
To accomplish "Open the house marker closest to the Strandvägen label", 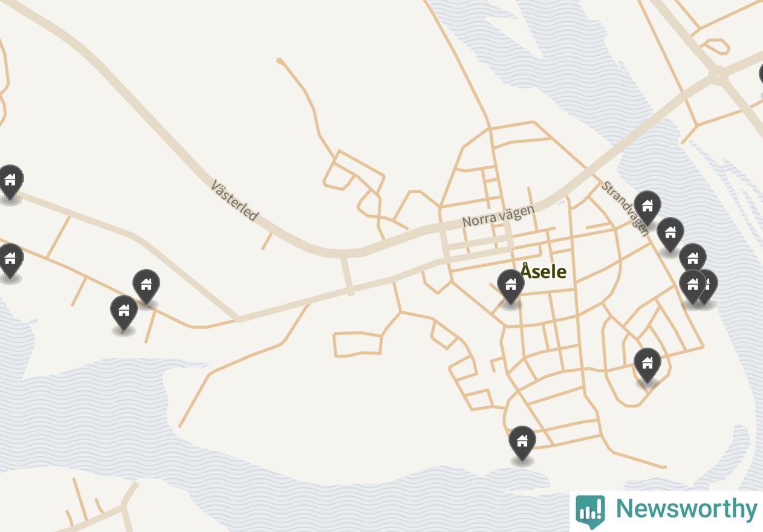I will [647, 208].
